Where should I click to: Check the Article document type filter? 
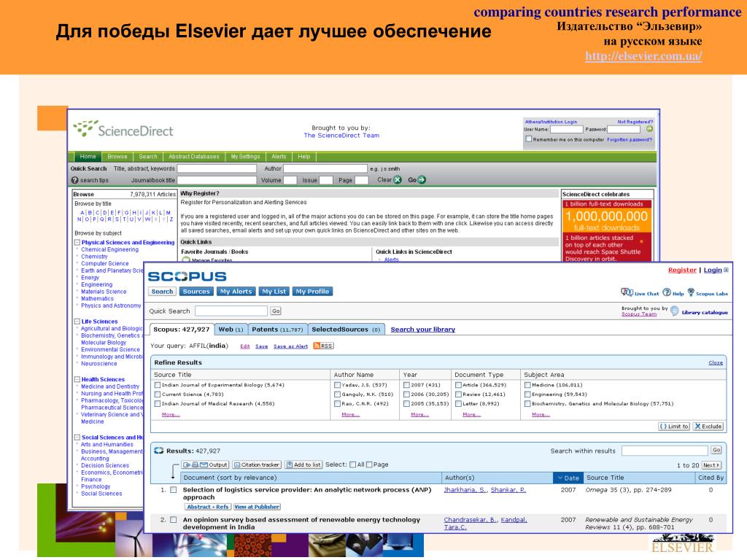[458, 385]
